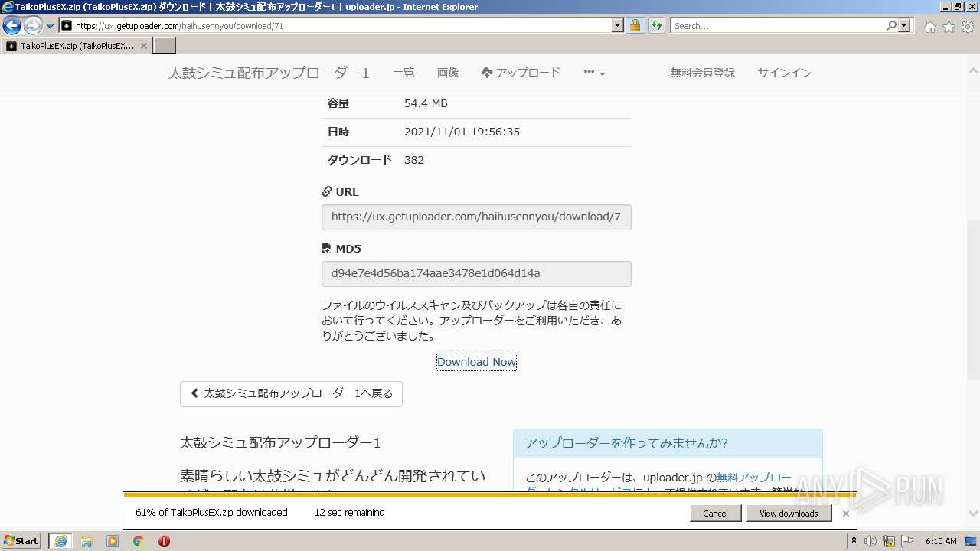Open the 一覧 menu item

point(403,73)
